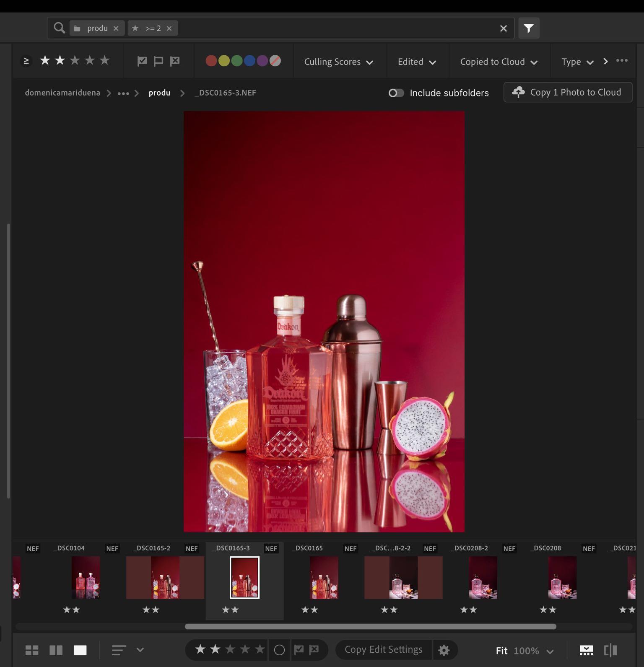Flag photo as rejected in bottom toolbar
644x667 pixels.
314,650
